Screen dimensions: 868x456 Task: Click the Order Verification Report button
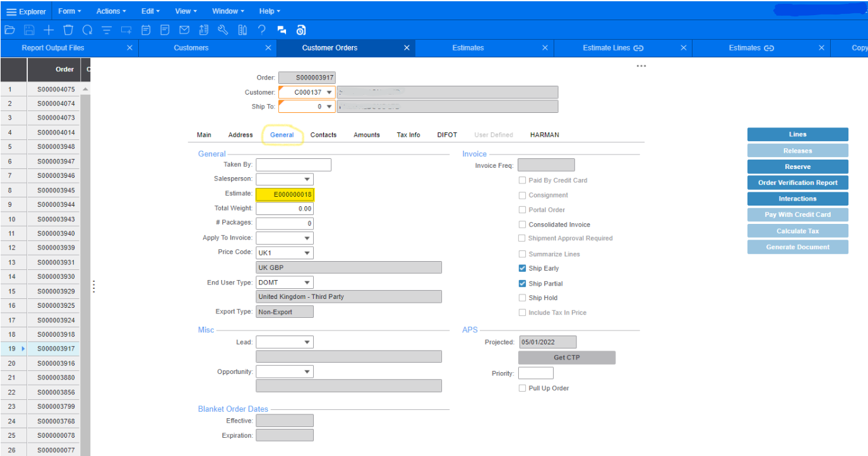797,183
